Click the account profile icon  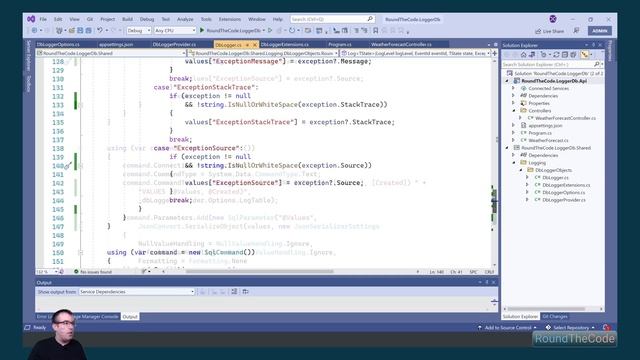[553, 19]
